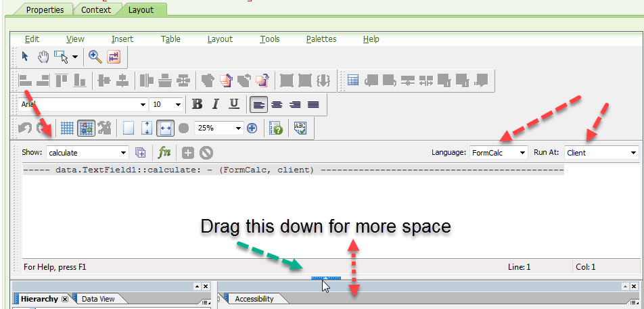Image resolution: width=644 pixels, height=309 pixels.
Task: Click the child object events icon
Action: (141, 153)
